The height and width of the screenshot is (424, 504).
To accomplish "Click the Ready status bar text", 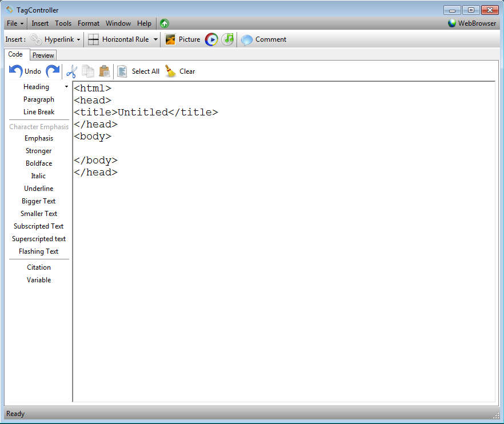I will (15, 413).
